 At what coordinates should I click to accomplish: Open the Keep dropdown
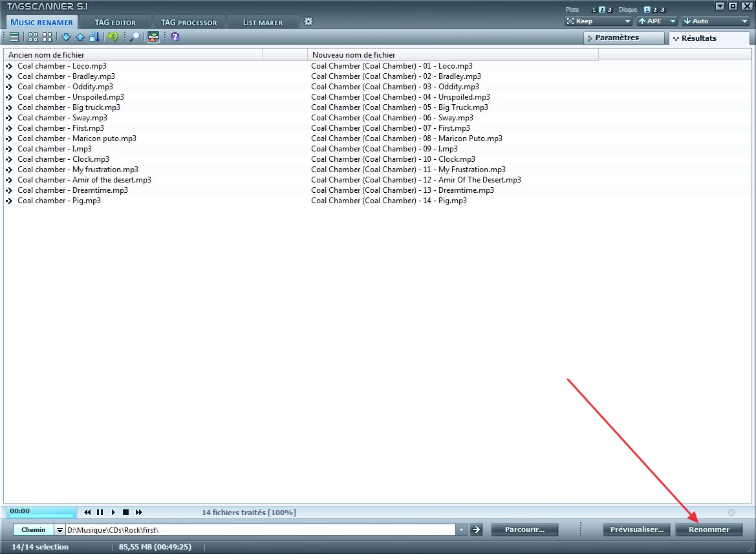tap(598, 21)
